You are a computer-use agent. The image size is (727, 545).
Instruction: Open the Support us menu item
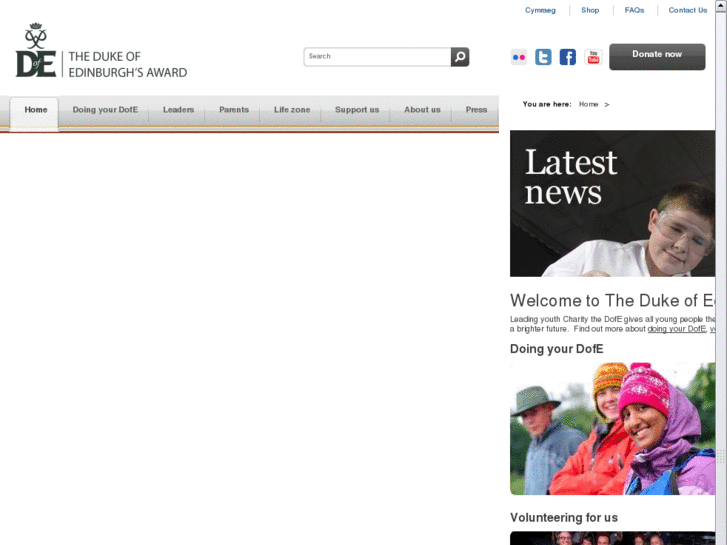357,110
